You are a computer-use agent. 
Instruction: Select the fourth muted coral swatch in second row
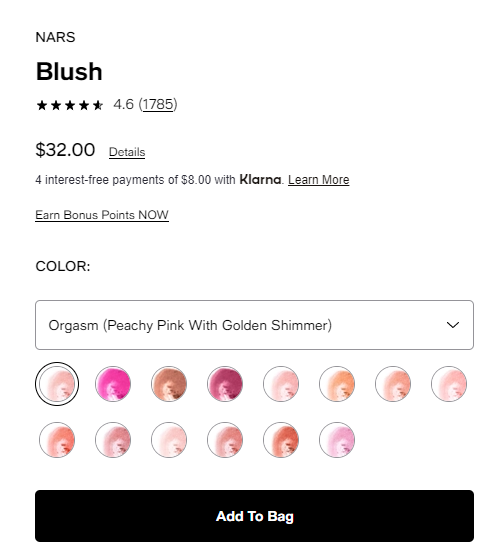click(x=225, y=440)
